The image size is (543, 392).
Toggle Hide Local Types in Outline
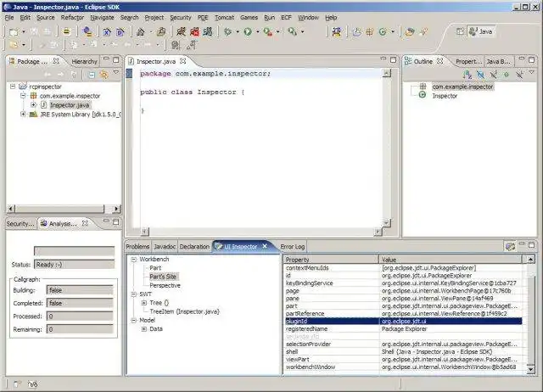coord(519,75)
